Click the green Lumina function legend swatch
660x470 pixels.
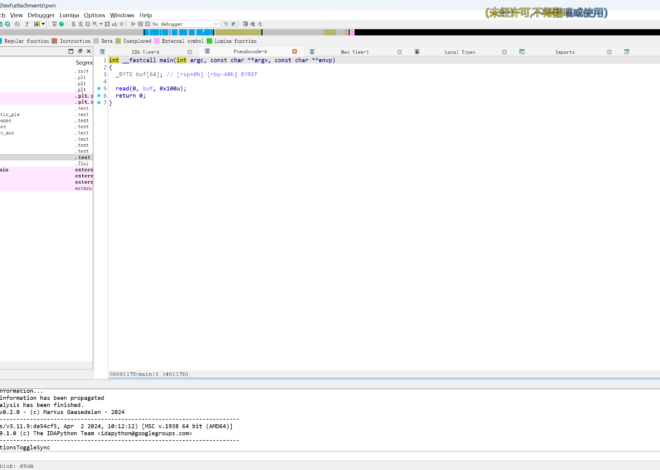coord(209,41)
